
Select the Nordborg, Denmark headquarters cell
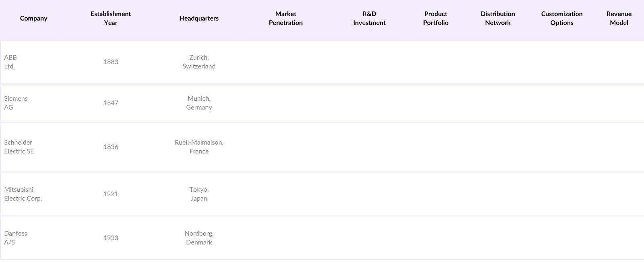point(199,238)
